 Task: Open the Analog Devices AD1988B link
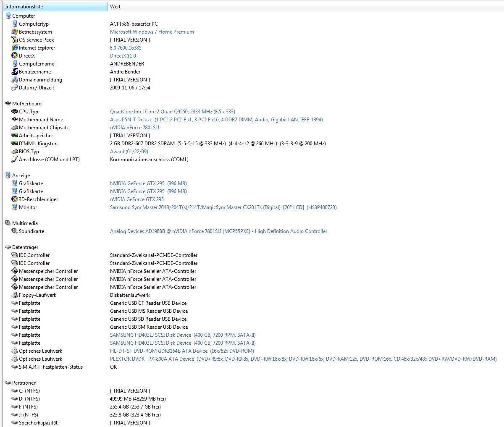219,231
